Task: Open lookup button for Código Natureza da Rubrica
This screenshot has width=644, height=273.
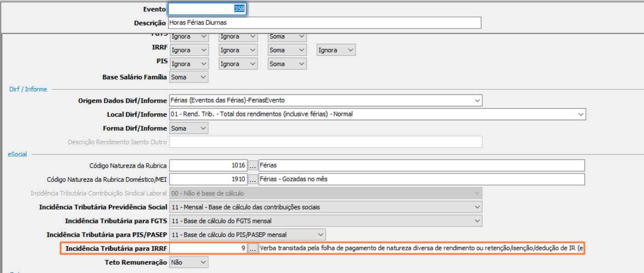Action: [253, 165]
